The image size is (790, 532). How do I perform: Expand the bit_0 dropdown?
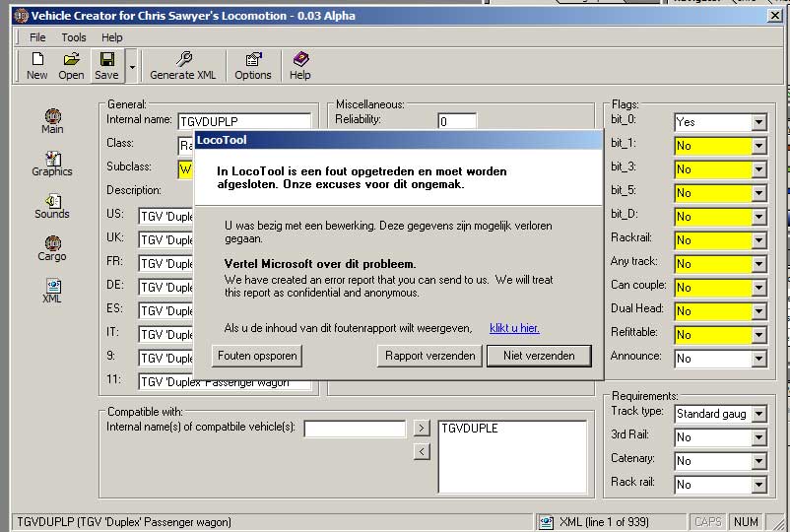pos(758,122)
